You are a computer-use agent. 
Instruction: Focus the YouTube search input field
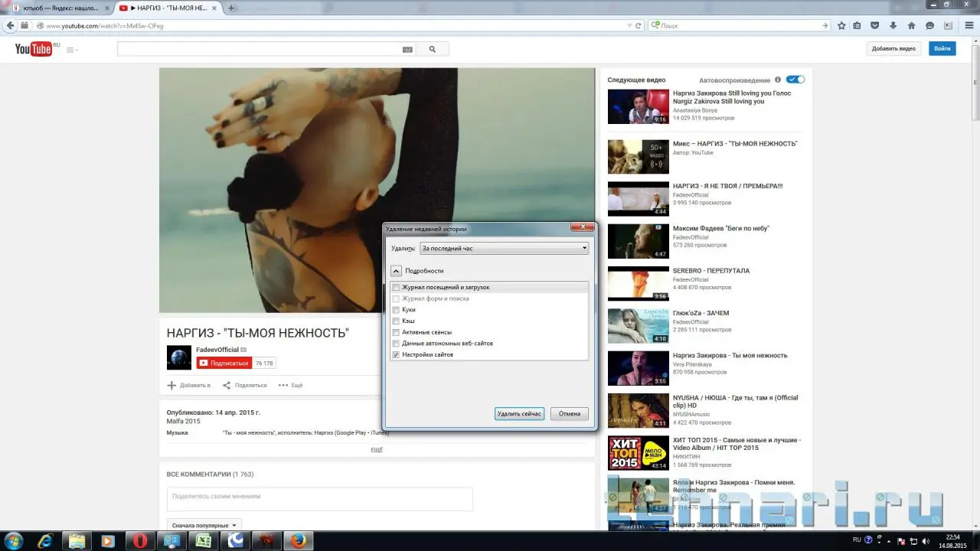point(260,49)
